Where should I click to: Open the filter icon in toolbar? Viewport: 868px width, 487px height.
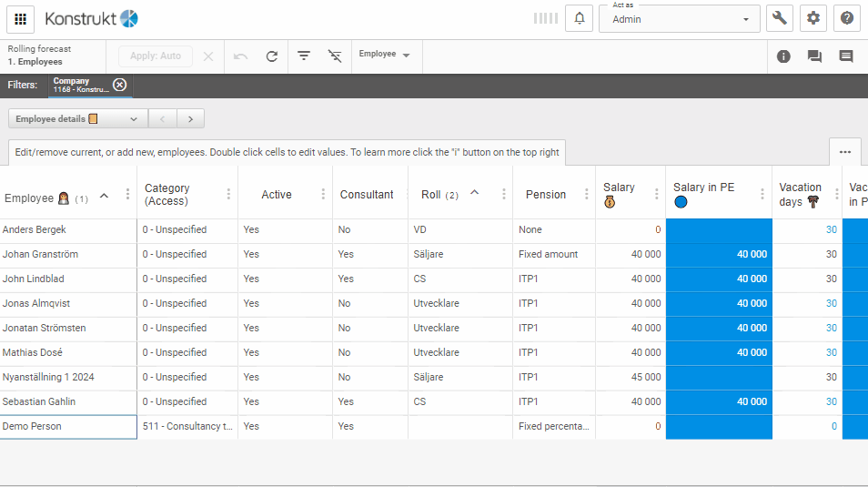click(304, 56)
